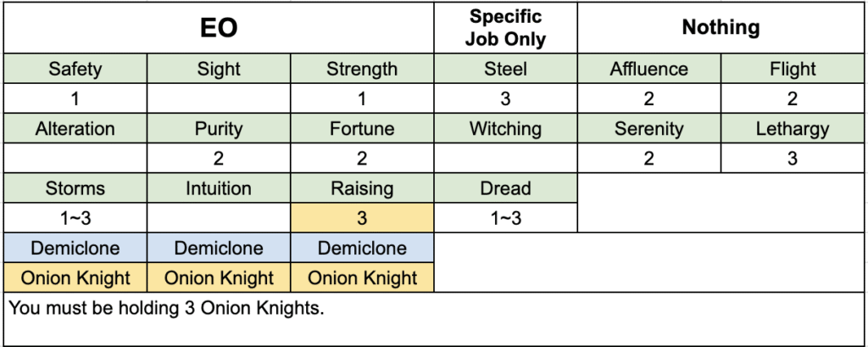Click the Serenity cell
This screenshot has height=347, width=868.
click(648, 129)
